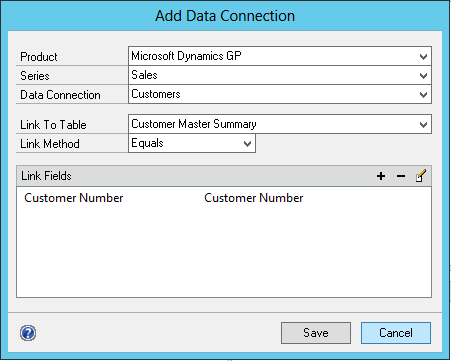Click the Product field label
The image size is (451, 361).
(x=39, y=57)
